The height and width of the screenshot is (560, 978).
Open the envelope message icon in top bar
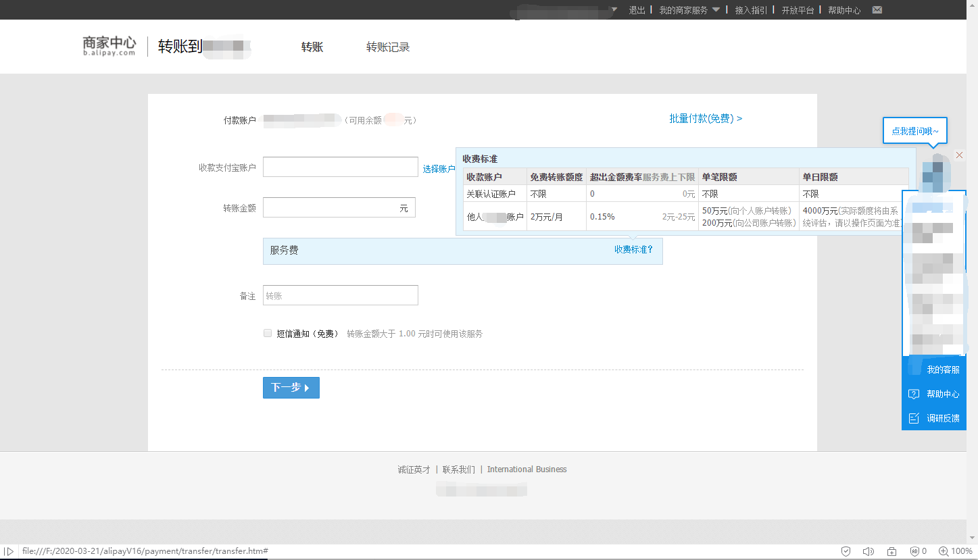(x=877, y=10)
